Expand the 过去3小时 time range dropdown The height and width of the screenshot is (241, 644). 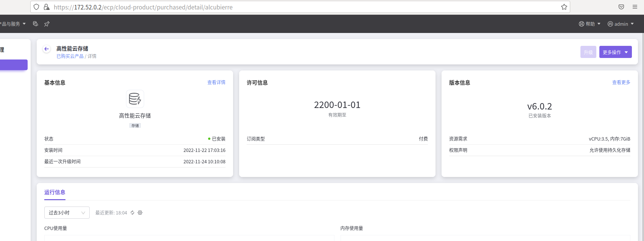pyautogui.click(x=67, y=213)
